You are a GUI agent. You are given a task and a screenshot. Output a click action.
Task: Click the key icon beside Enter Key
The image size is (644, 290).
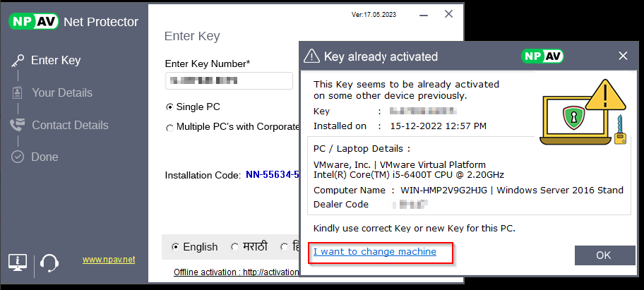tap(18, 61)
